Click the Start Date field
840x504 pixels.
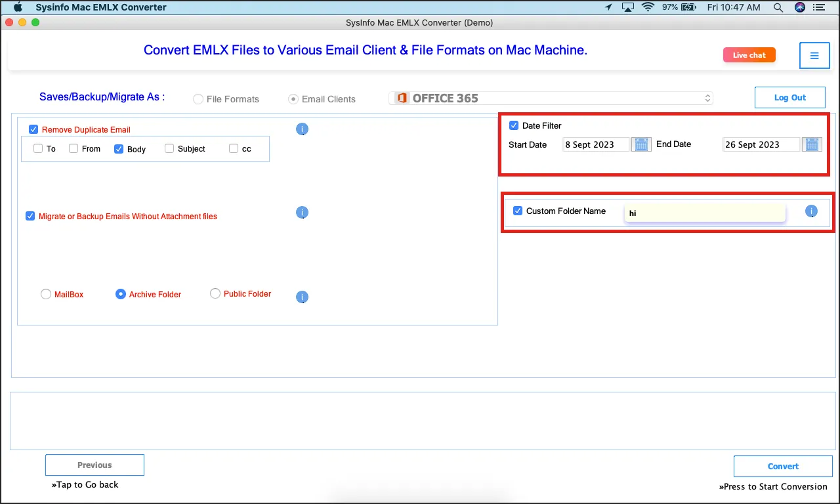[x=596, y=144]
